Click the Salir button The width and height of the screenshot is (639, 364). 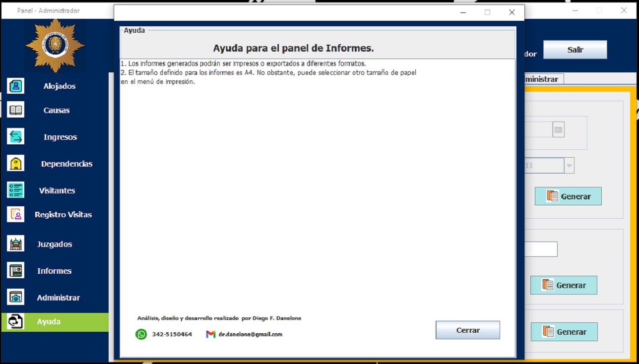tap(575, 50)
